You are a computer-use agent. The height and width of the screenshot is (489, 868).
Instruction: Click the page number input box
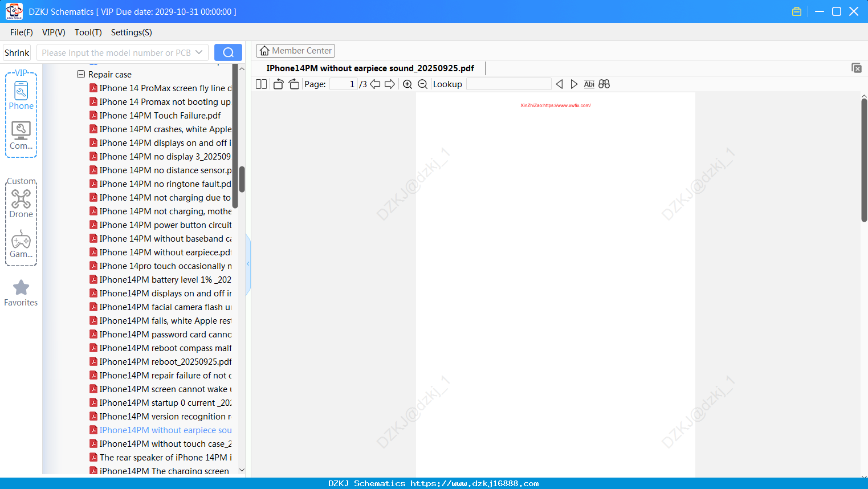(x=344, y=84)
